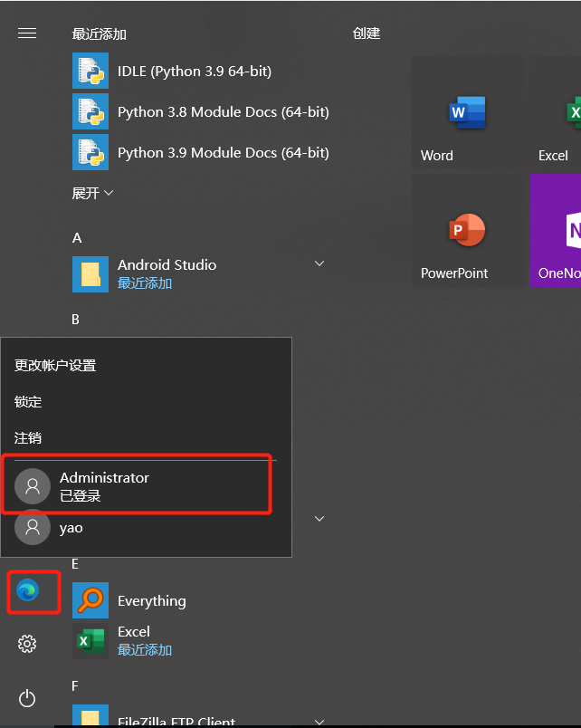Launch the PowerPoint tile

(x=468, y=231)
